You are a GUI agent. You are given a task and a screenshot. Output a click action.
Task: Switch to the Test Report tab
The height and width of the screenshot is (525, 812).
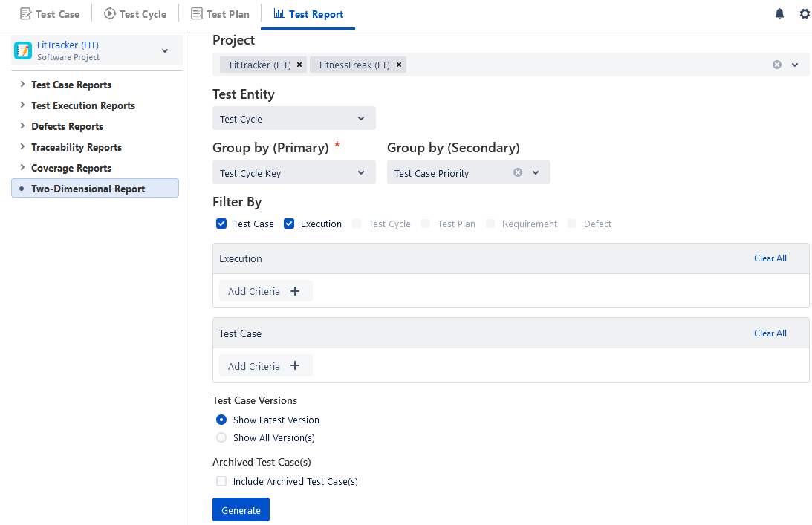308,14
